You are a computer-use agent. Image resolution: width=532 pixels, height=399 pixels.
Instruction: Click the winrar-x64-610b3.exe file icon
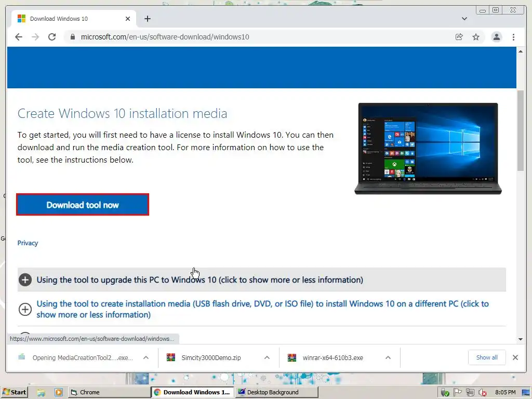point(292,357)
